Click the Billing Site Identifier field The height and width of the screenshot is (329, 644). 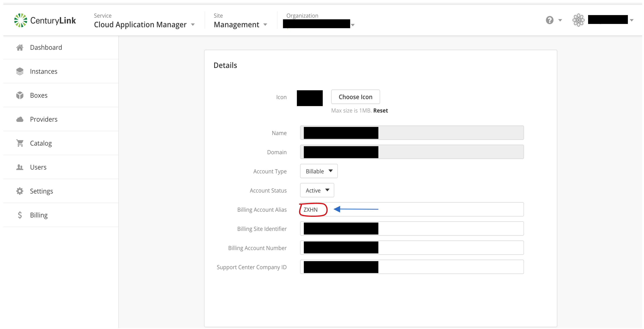tap(412, 229)
